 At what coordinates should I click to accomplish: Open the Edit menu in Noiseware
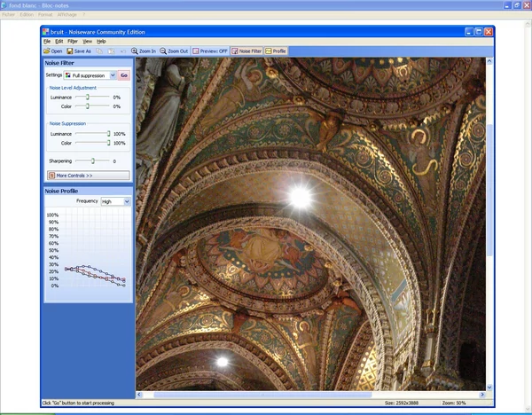[x=59, y=42]
